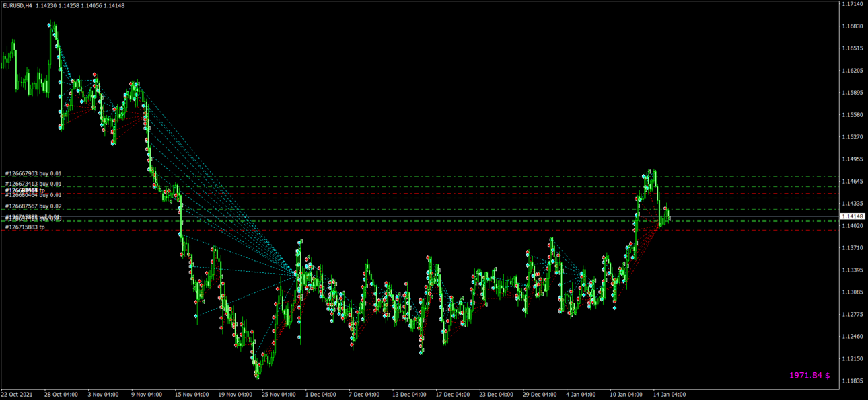Click the 29 Dec 04:00 time label
Screen dimensions: 868x400
(x=540, y=395)
